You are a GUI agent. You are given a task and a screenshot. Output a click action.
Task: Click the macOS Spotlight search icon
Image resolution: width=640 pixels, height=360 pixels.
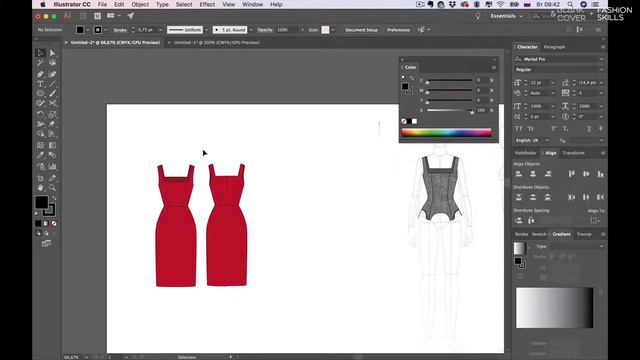coord(571,4)
